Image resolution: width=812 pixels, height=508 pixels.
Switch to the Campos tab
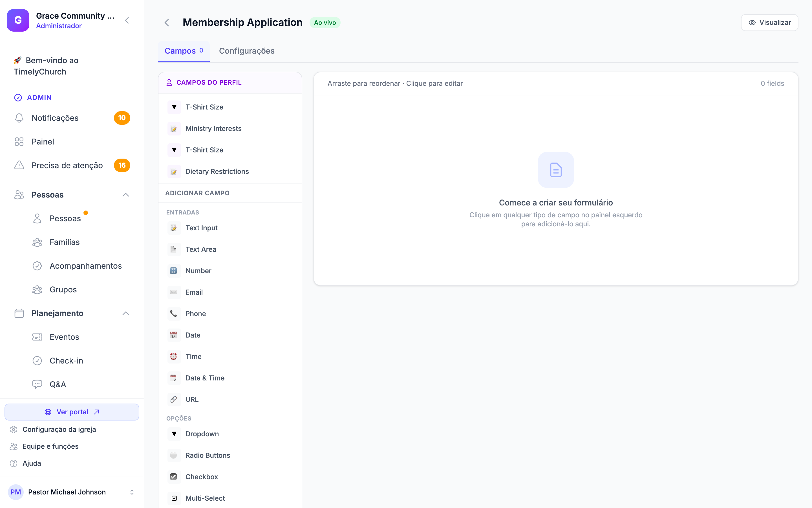(x=184, y=51)
